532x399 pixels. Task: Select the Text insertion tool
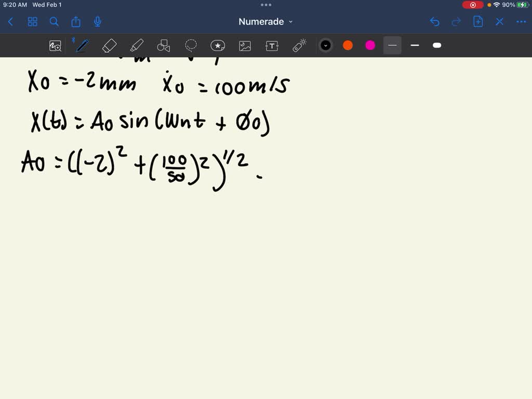(x=272, y=46)
